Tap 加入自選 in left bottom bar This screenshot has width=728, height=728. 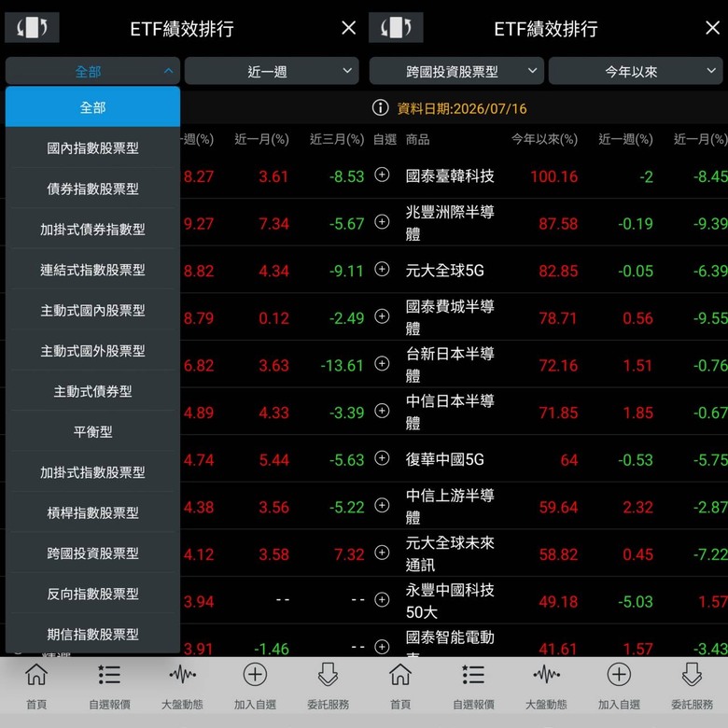point(255,686)
